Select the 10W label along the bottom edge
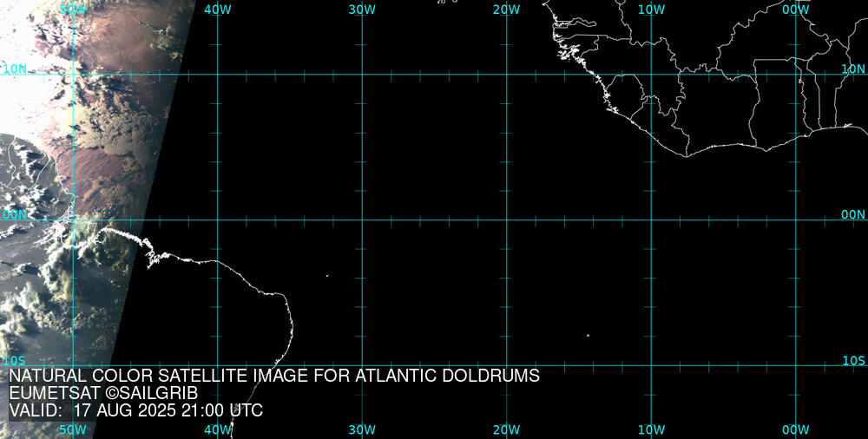This screenshot has width=868, height=439. 652,429
